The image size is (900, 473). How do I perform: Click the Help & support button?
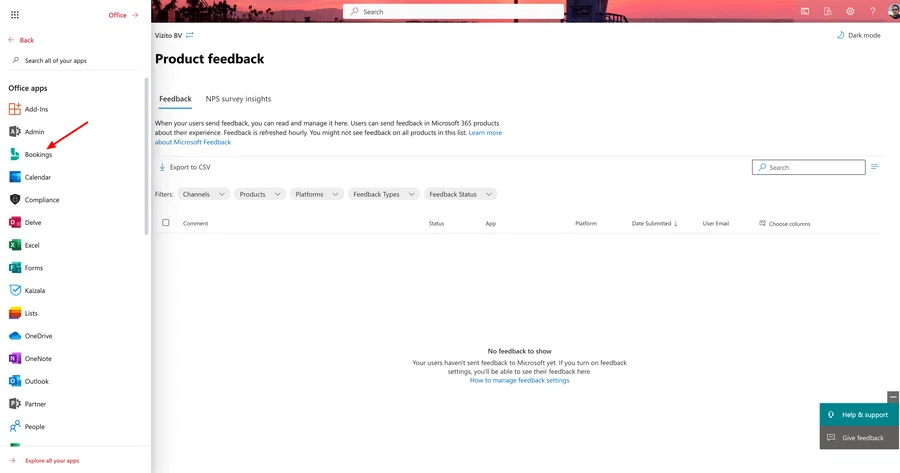click(x=859, y=414)
